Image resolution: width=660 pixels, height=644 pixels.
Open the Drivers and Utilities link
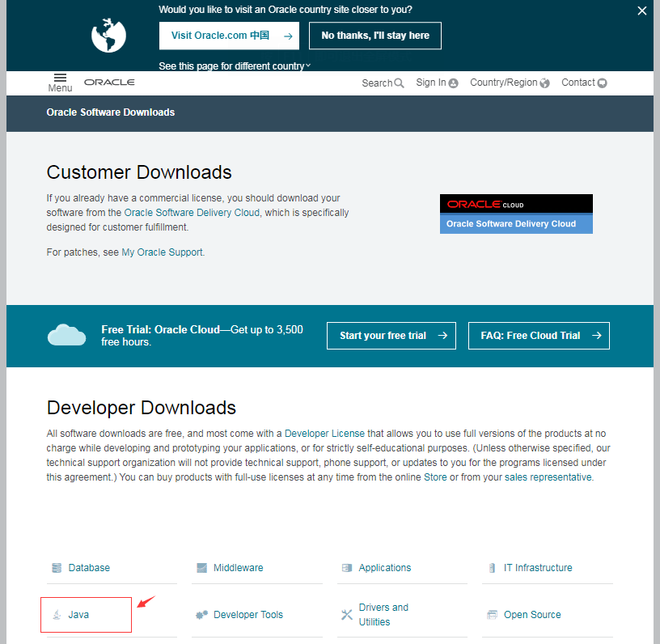[x=383, y=615]
